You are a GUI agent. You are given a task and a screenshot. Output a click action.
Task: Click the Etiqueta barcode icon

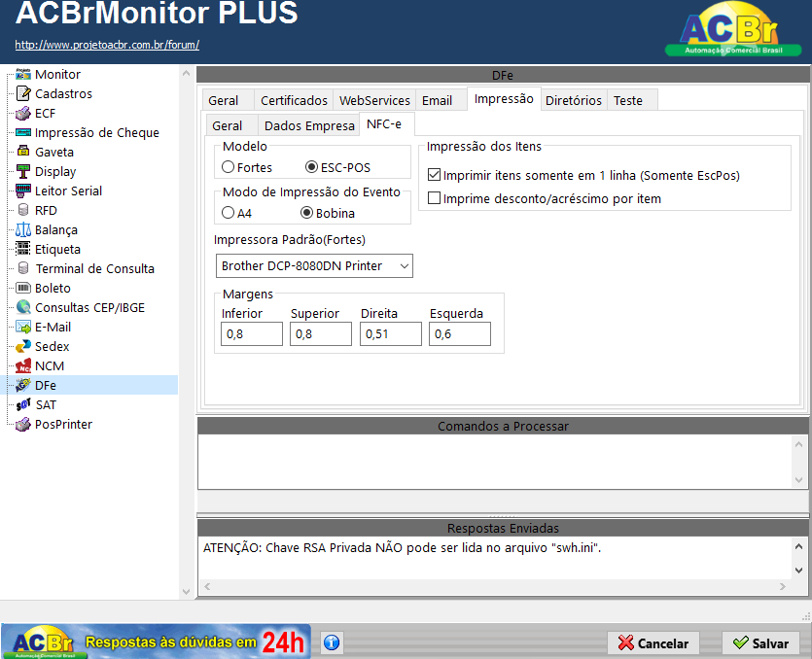[23, 249]
